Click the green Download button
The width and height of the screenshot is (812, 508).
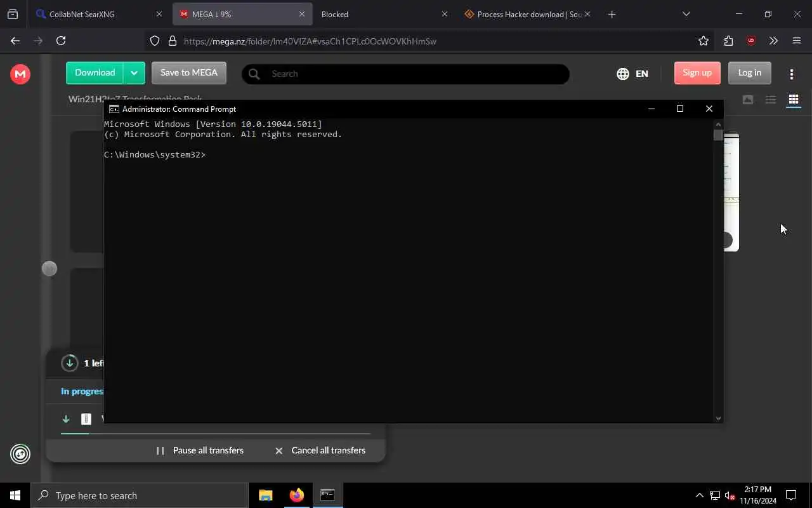(95, 73)
